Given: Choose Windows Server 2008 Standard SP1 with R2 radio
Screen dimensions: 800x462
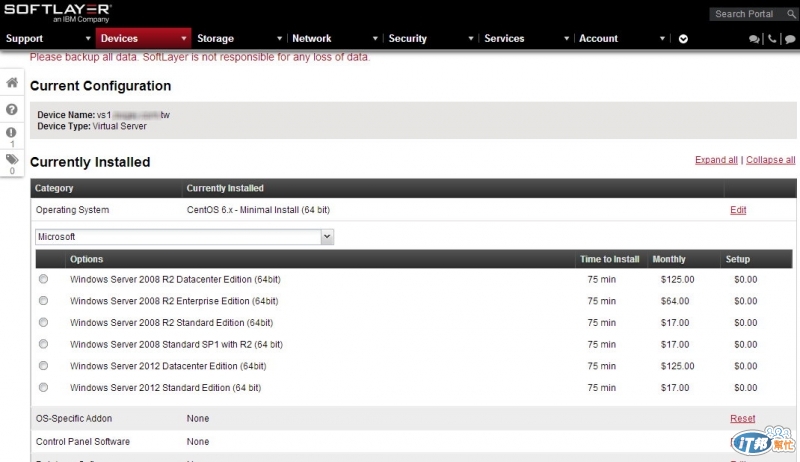Looking at the screenshot, I should (x=43, y=344).
